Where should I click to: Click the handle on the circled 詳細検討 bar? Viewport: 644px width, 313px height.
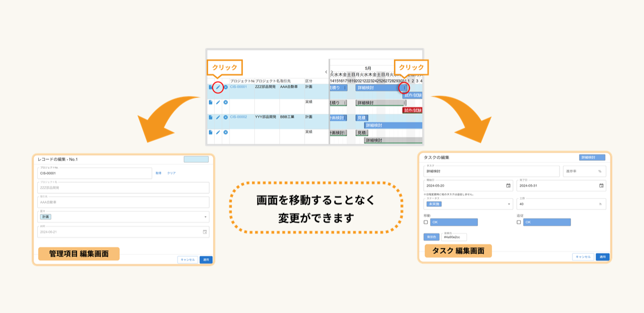click(x=405, y=88)
